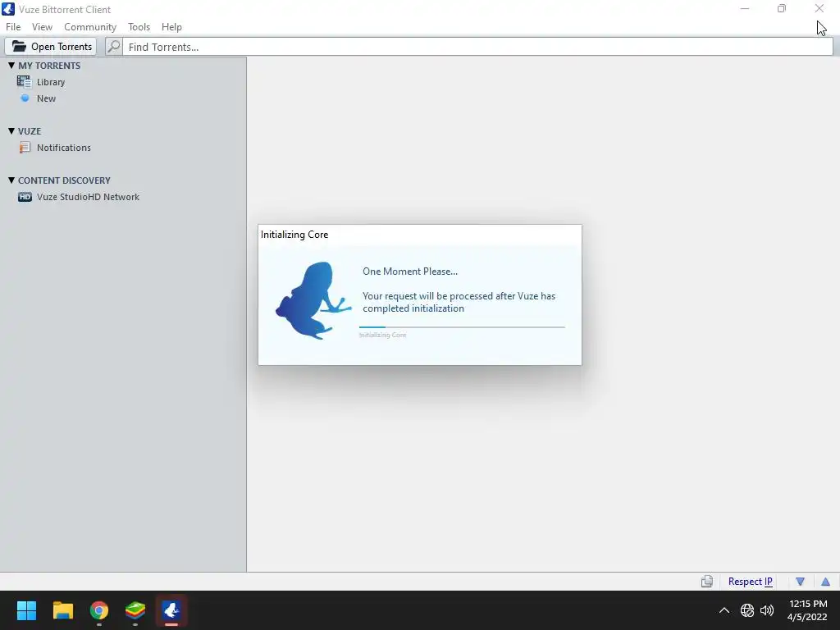Click the Notifications list icon

click(x=25, y=148)
